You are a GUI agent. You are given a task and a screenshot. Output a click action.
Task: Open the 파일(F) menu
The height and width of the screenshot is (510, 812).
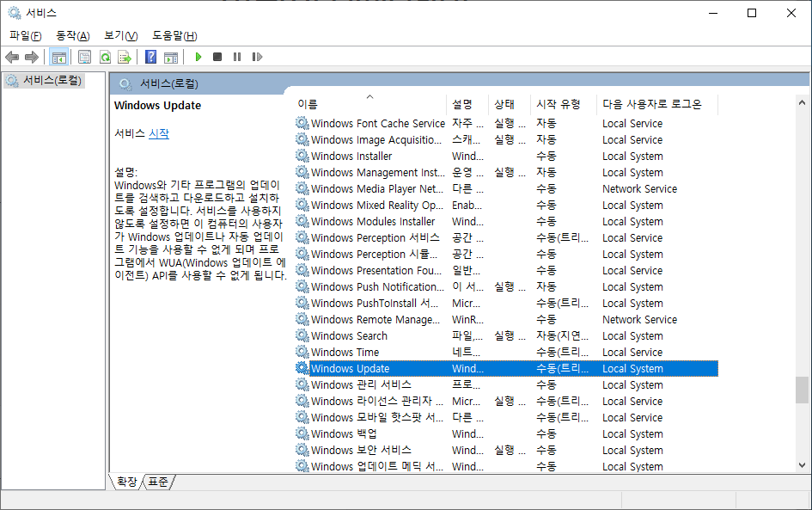point(26,36)
